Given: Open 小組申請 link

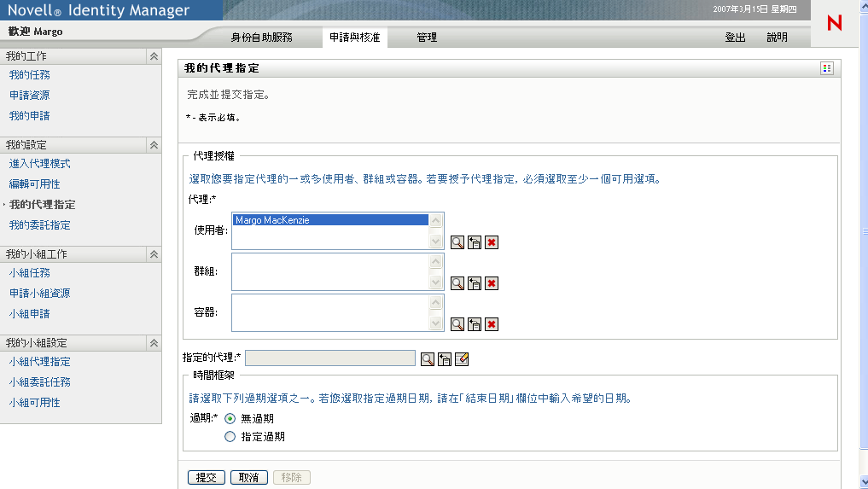Looking at the screenshot, I should click(x=29, y=313).
